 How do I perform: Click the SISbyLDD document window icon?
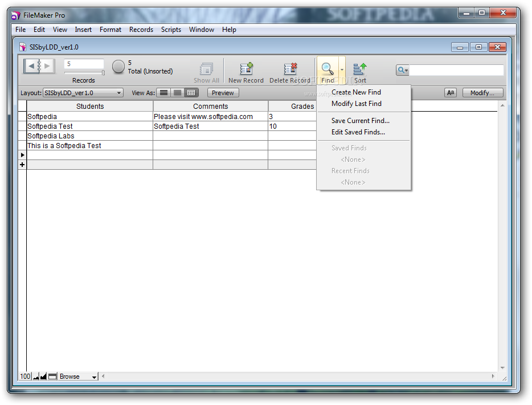[23, 47]
